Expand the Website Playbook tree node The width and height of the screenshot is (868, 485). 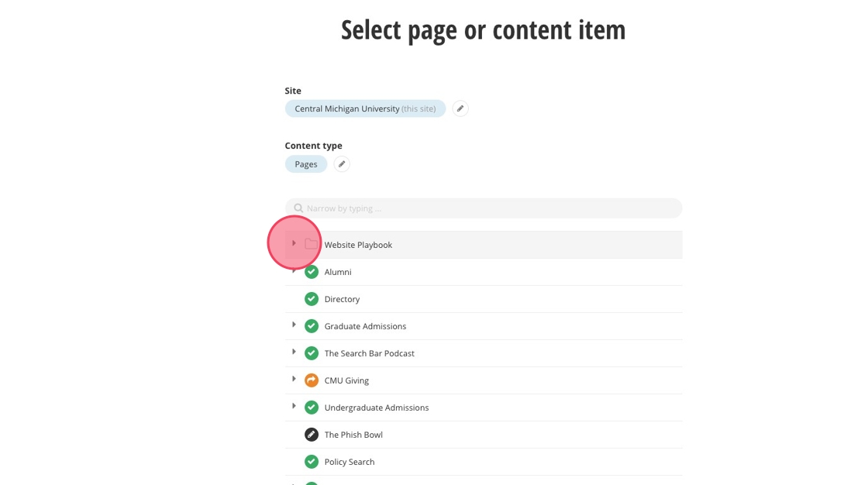294,243
